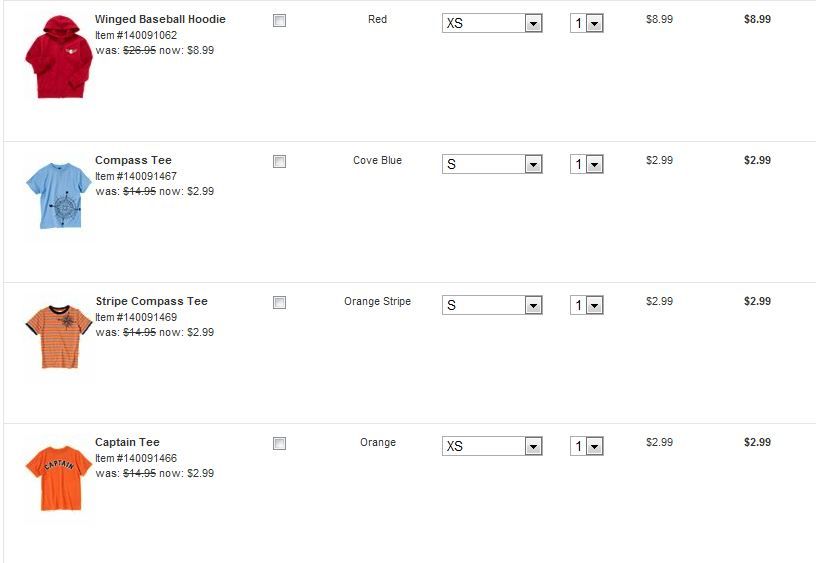Image resolution: width=816 pixels, height=563 pixels.
Task: Change the Captain Tee size dropdown
Action: point(491,446)
